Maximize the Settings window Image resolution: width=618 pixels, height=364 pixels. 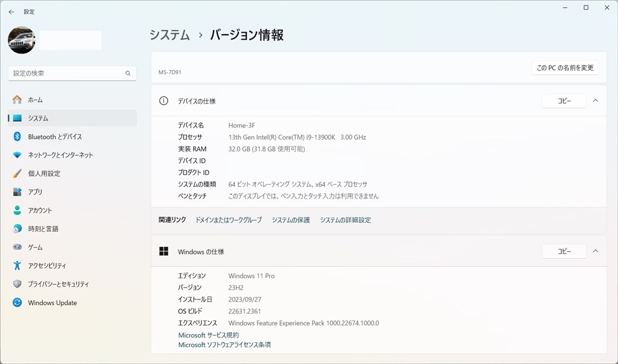click(586, 8)
